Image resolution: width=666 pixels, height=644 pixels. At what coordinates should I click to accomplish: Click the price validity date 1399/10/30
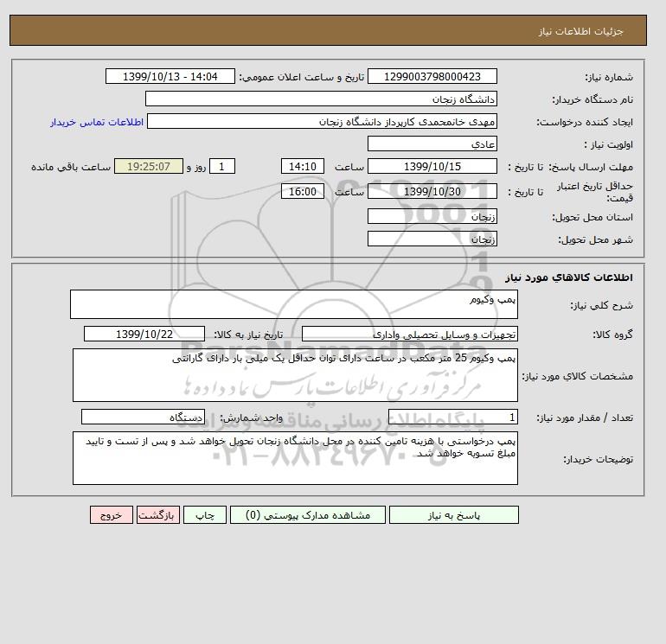[x=432, y=191]
